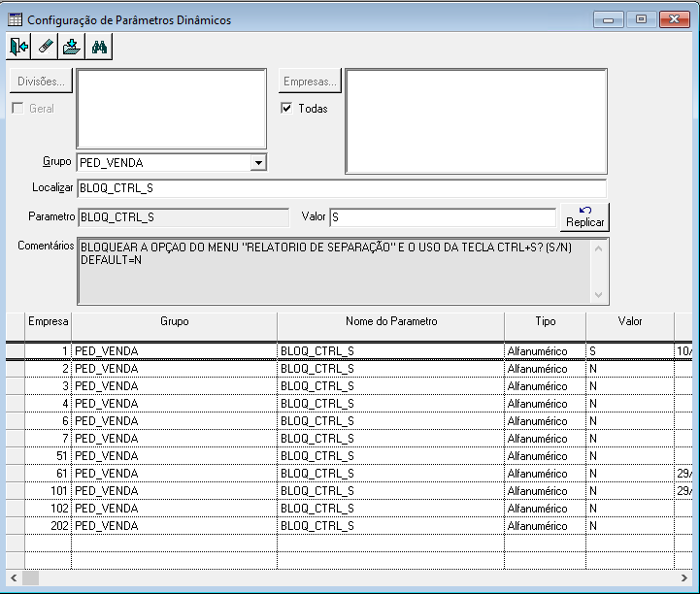700x594 pixels.
Task: Click the Empresa column header
Action: pyautogui.click(x=49, y=327)
